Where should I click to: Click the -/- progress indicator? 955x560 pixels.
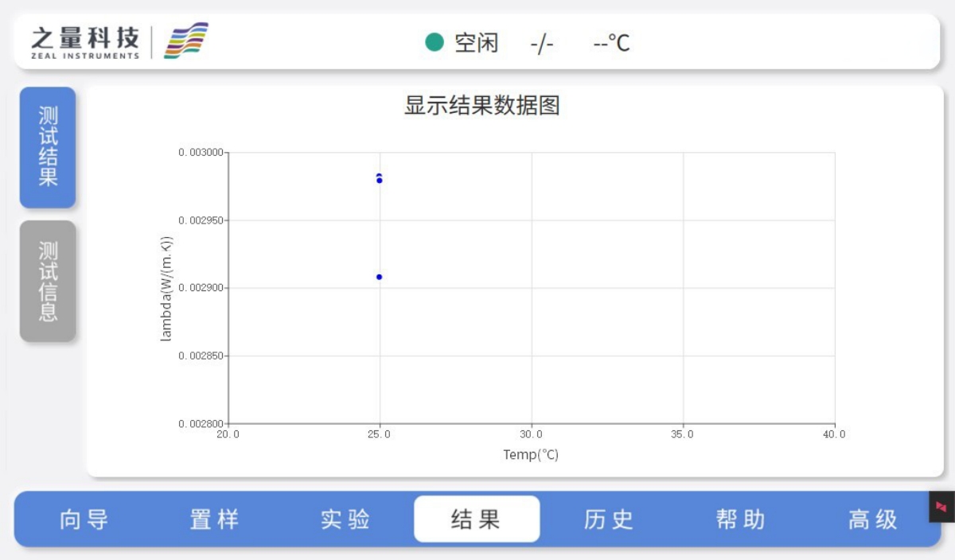(541, 43)
